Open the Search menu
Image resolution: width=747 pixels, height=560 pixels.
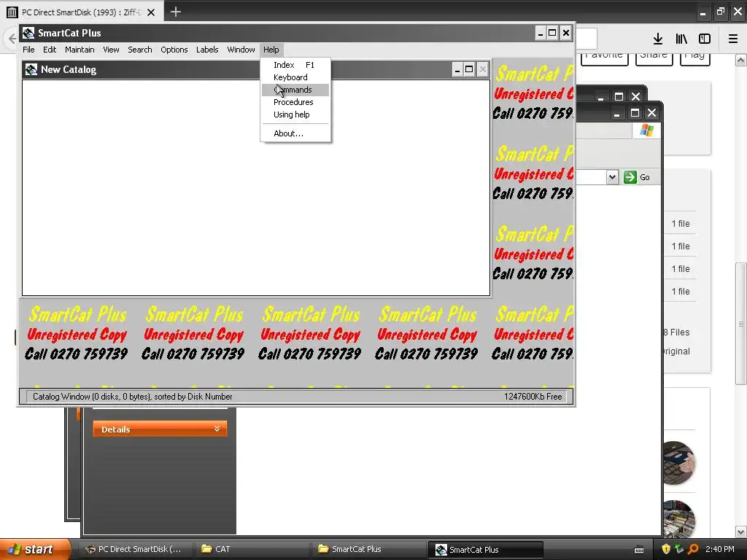point(139,50)
